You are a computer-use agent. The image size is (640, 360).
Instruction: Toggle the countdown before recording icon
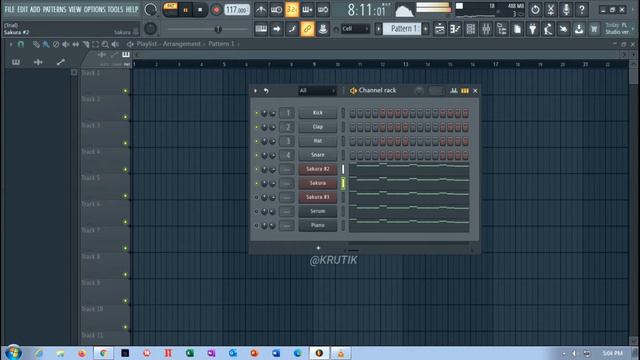[292, 9]
